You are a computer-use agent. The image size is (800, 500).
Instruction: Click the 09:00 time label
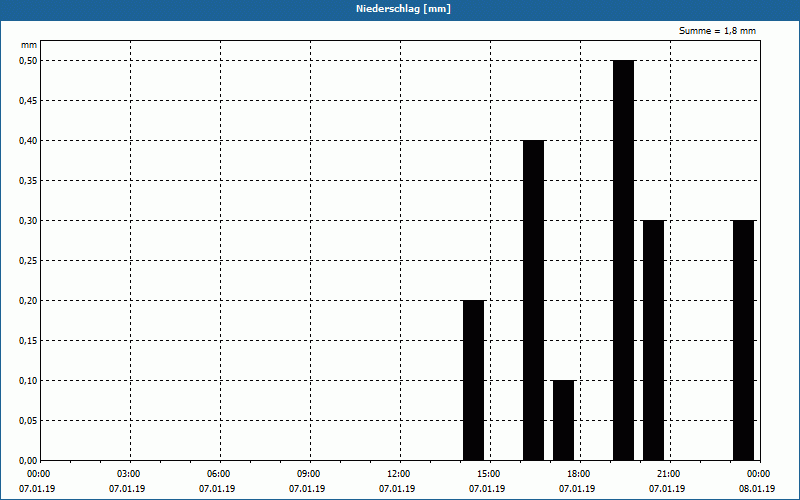[309, 474]
